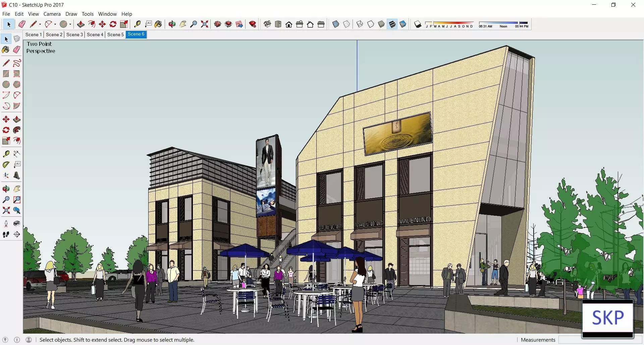The height and width of the screenshot is (345, 644).
Task: Click the geo-location status bar icon
Action: pos(5,340)
